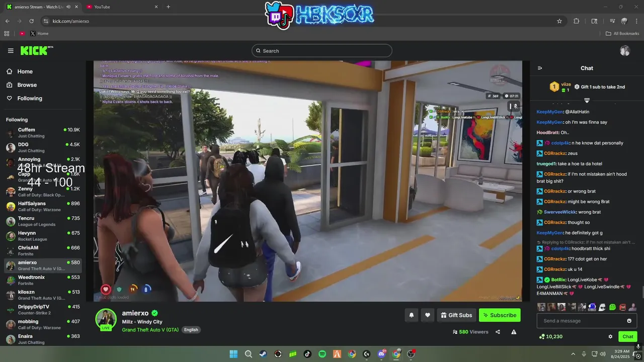This screenshot has height=362, width=644.
Task: Open the emoji picker in message box
Action: coord(629,321)
